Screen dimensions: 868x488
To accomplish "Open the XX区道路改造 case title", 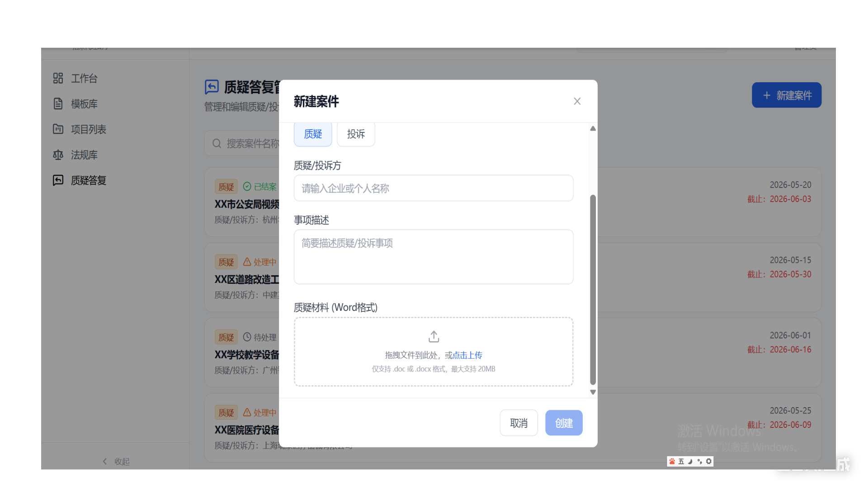I will point(247,279).
